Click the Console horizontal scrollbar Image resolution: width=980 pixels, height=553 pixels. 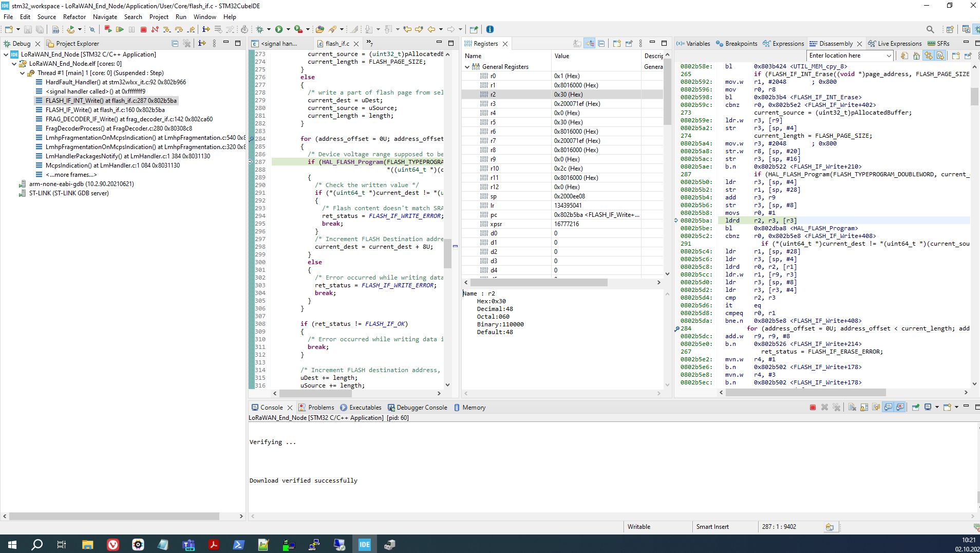tap(611, 516)
